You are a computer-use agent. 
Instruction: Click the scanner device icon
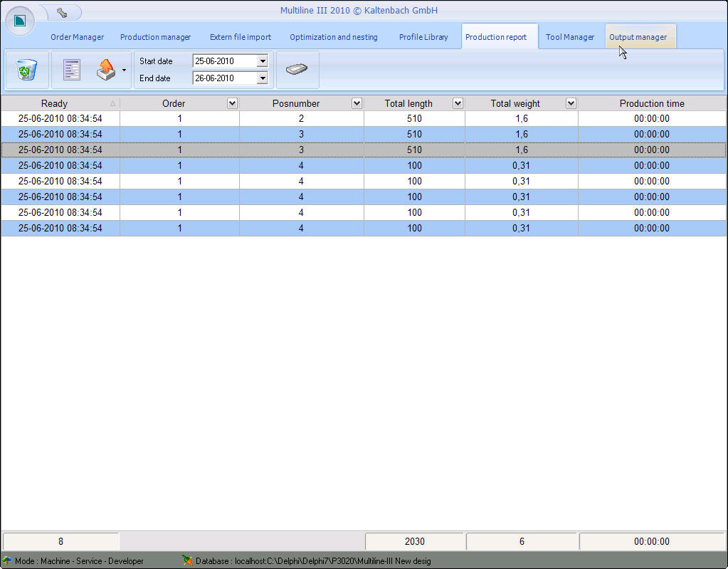coord(297,70)
